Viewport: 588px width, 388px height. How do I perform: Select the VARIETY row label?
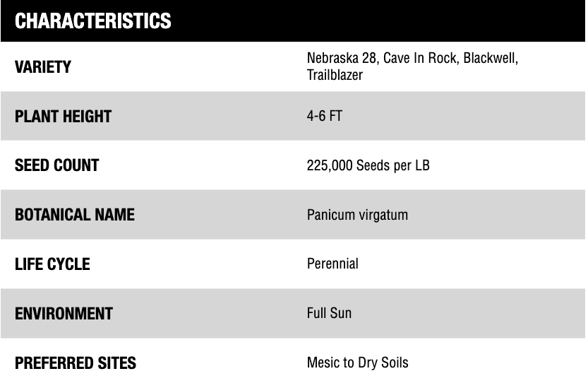click(43, 67)
